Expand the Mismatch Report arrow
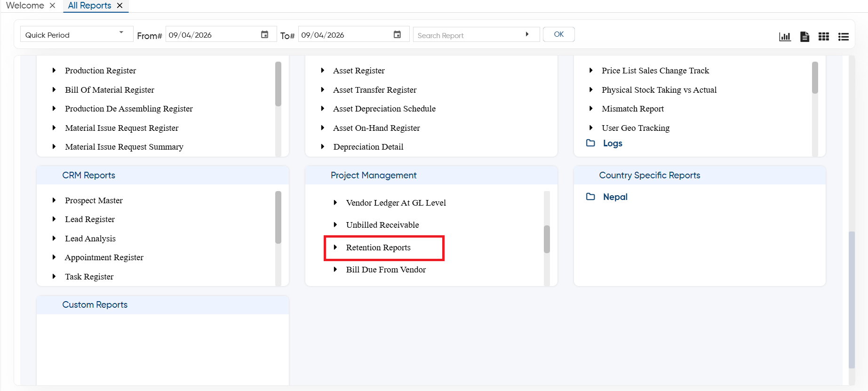This screenshot has height=391, width=868. (591, 108)
